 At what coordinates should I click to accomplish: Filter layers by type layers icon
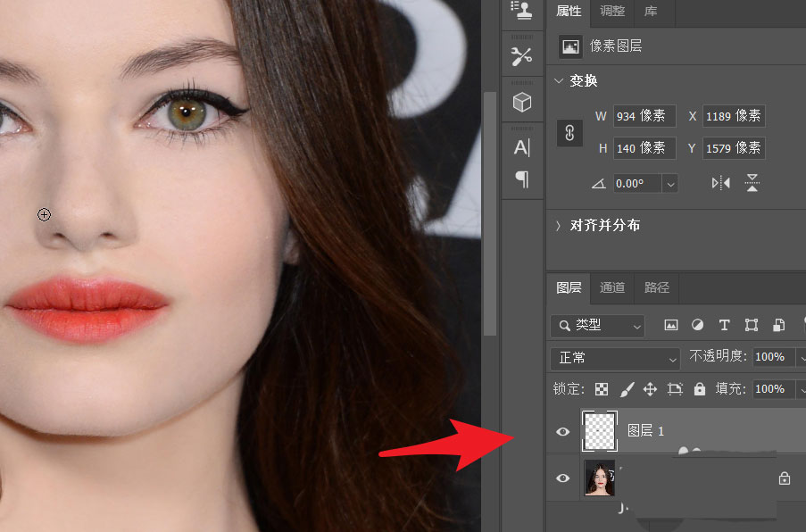[x=724, y=325]
